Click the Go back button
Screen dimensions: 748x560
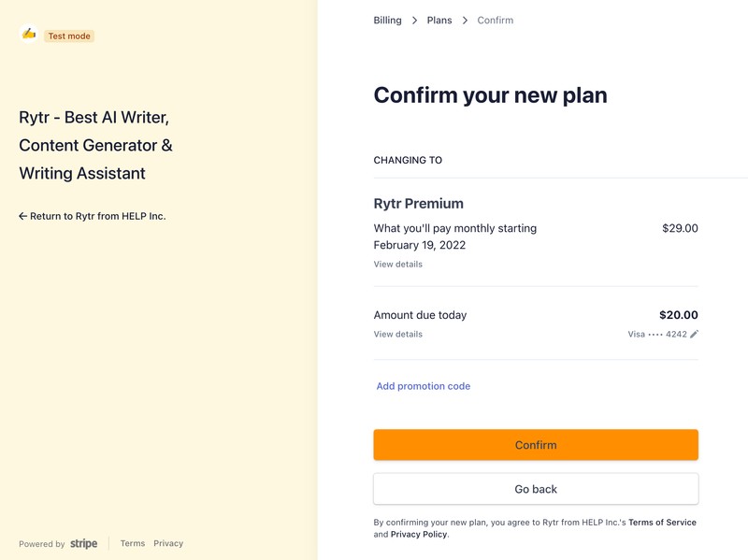pyautogui.click(x=536, y=489)
